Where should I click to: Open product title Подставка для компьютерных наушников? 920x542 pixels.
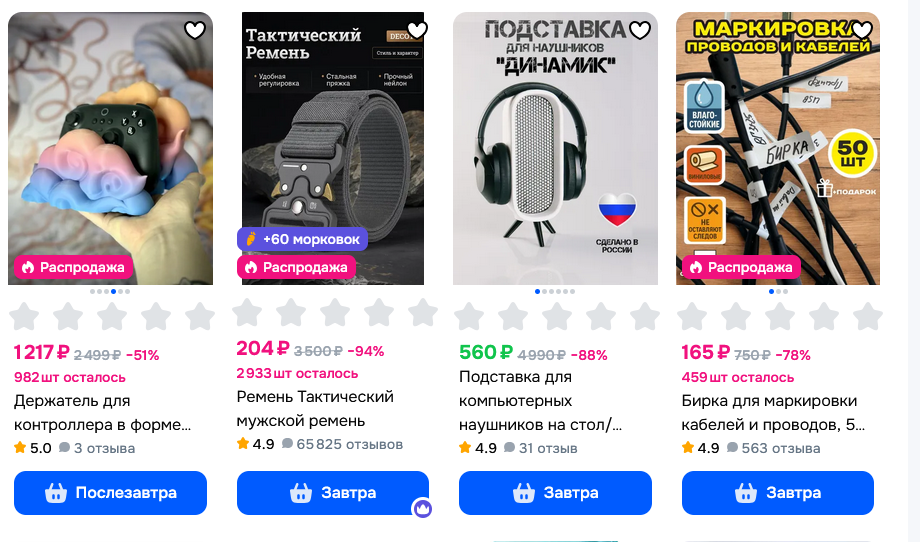[x=540, y=401]
